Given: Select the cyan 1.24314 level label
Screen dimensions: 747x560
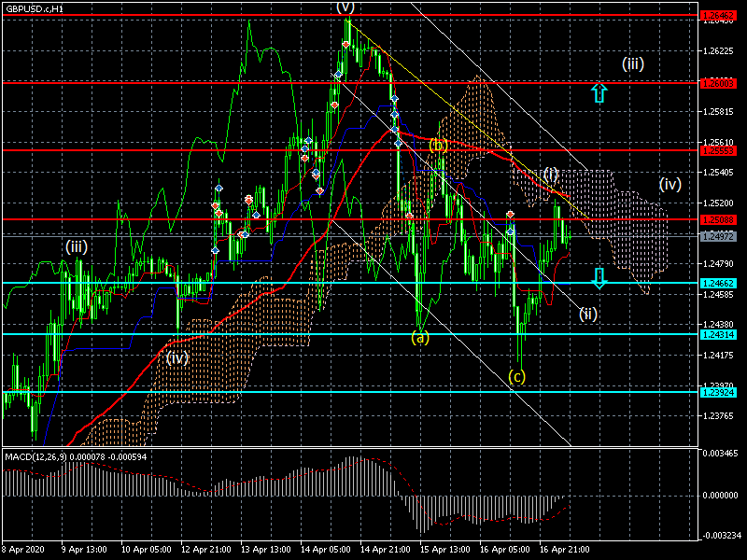Looking at the screenshot, I should pyautogui.click(x=718, y=335).
